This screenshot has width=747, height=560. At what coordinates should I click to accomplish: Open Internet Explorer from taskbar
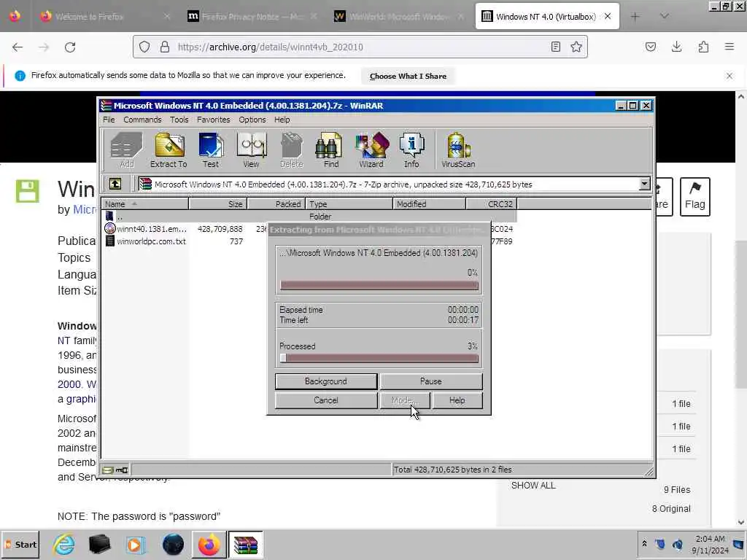(x=64, y=544)
